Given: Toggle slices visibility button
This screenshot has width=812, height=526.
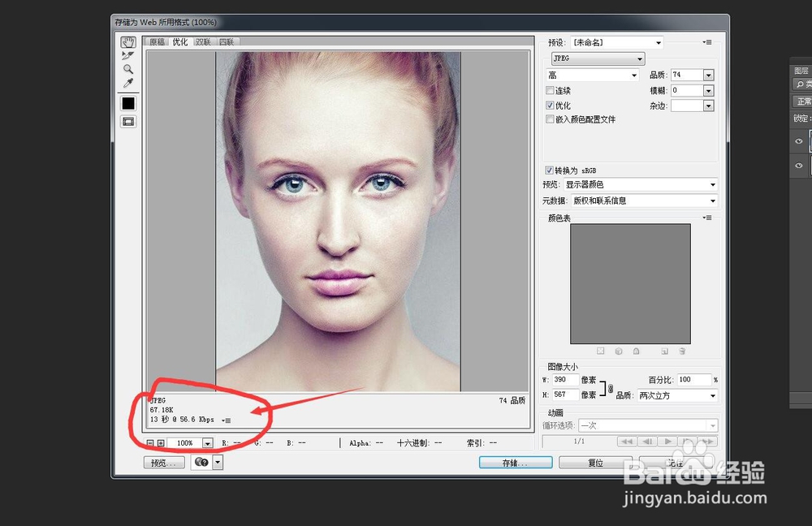Looking at the screenshot, I should 128,122.
